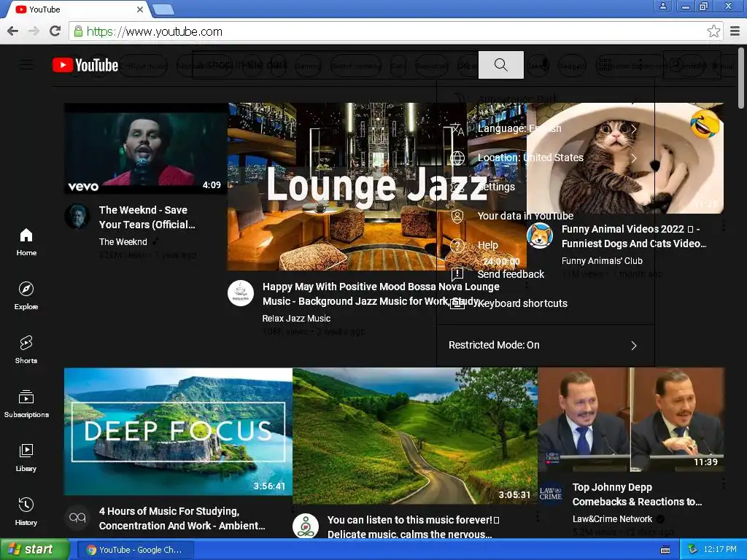Open the Windows start button
The height and width of the screenshot is (560, 747).
click(x=35, y=550)
